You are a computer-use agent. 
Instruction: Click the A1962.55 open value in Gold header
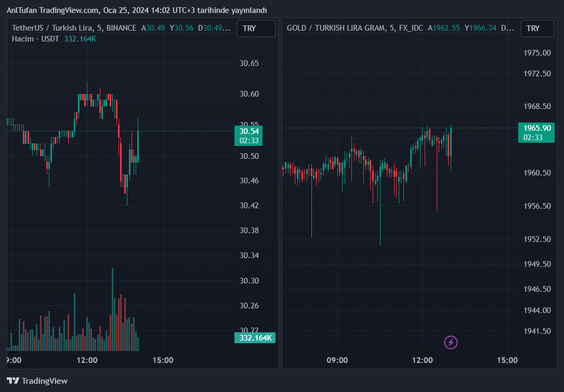pyautogui.click(x=443, y=28)
